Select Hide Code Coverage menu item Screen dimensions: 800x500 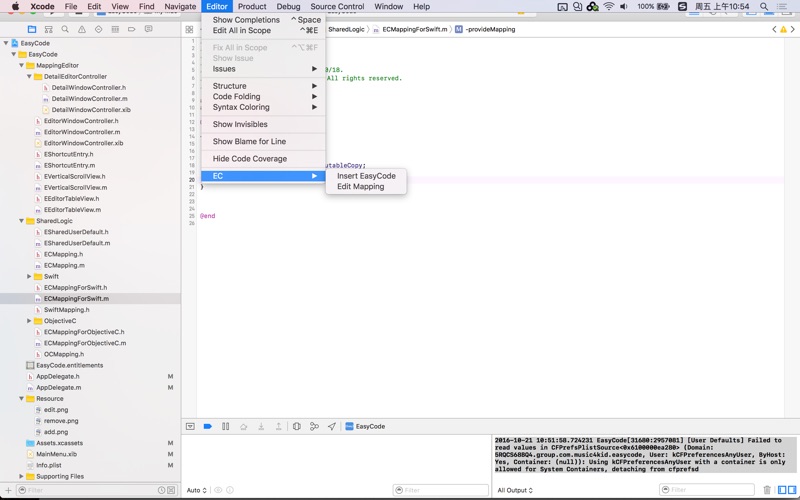(x=263, y=159)
